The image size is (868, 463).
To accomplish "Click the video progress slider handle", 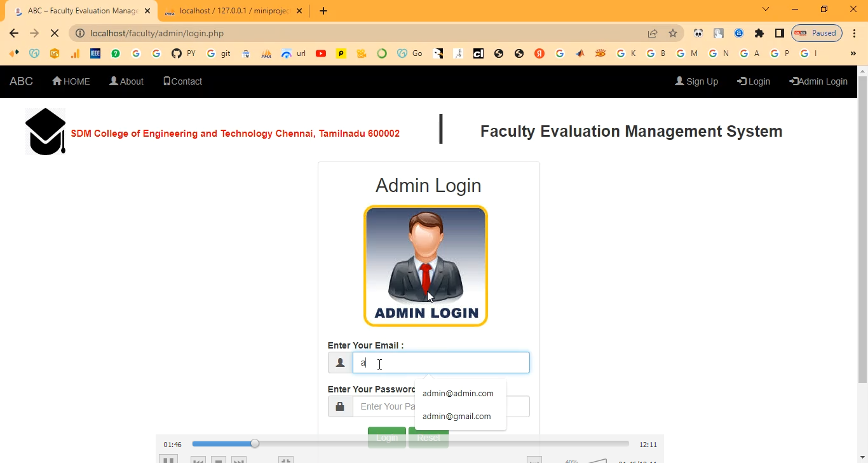I will coord(255,444).
